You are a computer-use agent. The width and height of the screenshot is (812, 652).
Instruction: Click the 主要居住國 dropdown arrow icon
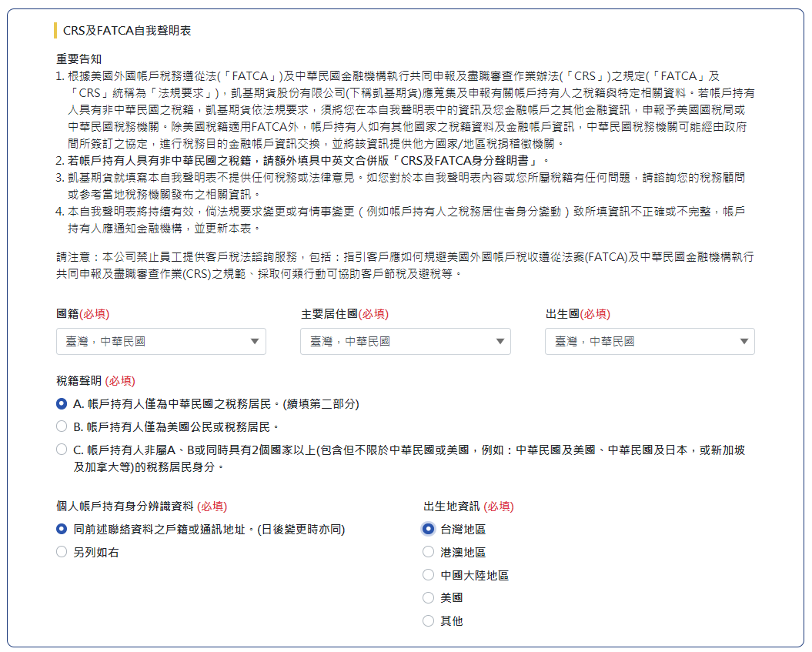pos(500,342)
